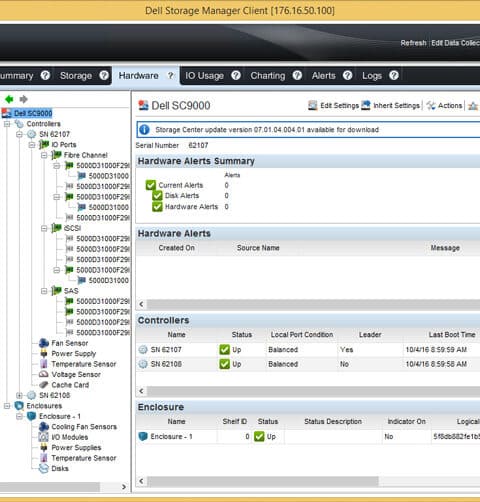Click the Local Port Condition column header
Viewport: 480px width, 502px height.
point(302,334)
